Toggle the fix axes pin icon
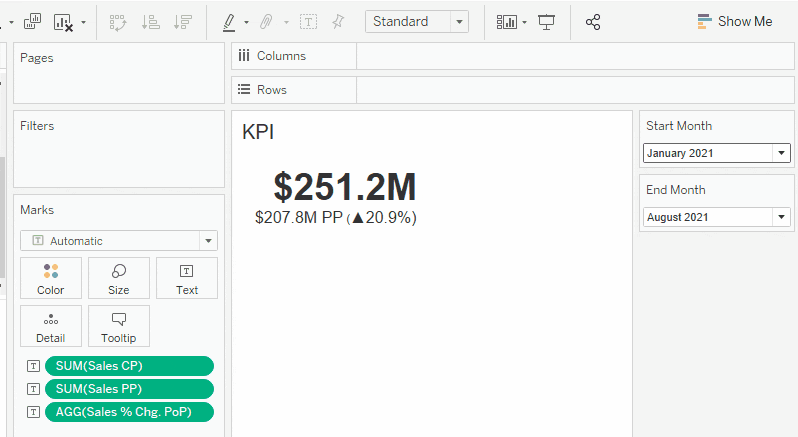 point(338,22)
